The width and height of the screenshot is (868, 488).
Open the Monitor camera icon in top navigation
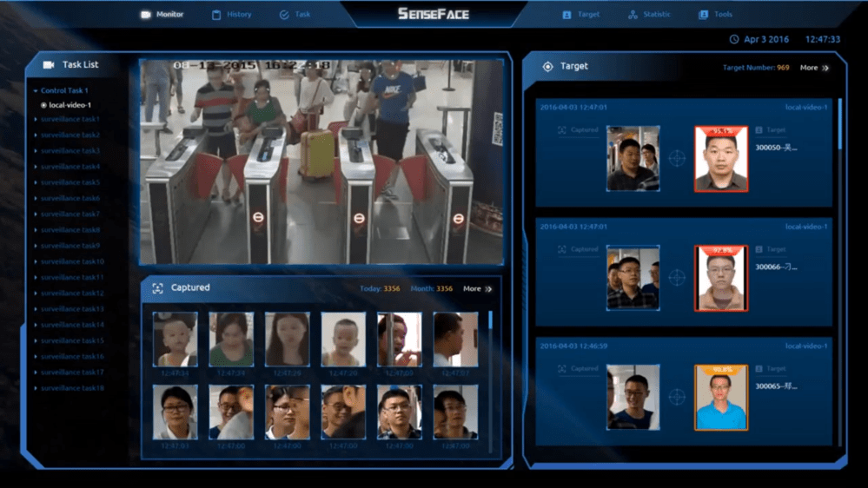146,15
